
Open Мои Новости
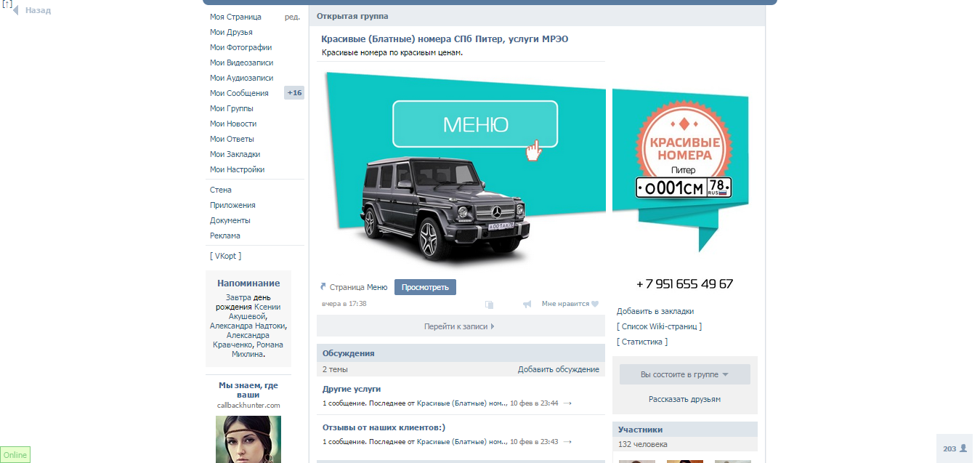(x=233, y=124)
